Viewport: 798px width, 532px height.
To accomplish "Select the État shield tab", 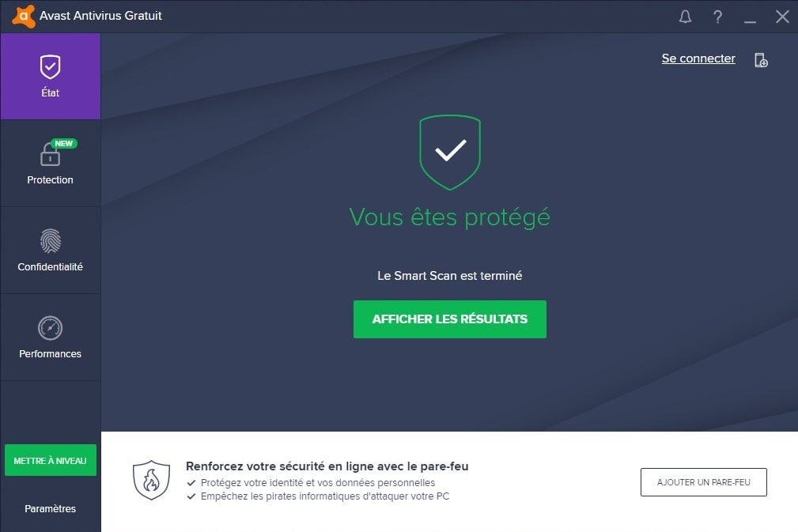I will [x=51, y=77].
